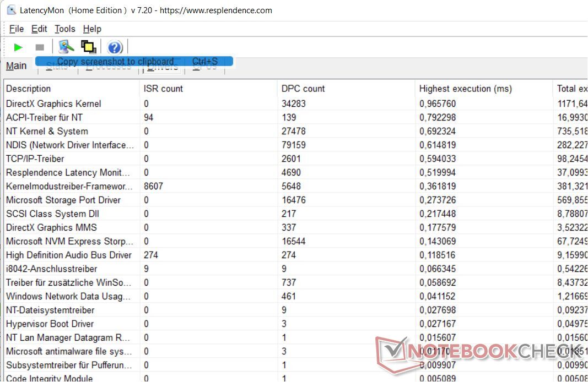Click the DPC count value 27478
The height and width of the screenshot is (382, 588).
[294, 132]
